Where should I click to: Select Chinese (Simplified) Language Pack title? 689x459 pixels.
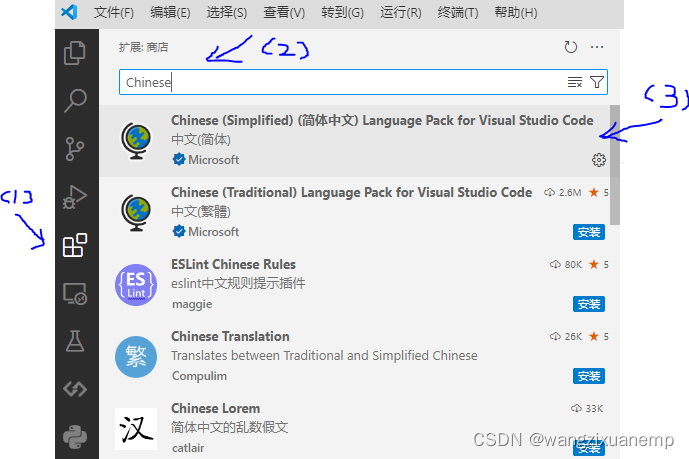[x=382, y=120]
